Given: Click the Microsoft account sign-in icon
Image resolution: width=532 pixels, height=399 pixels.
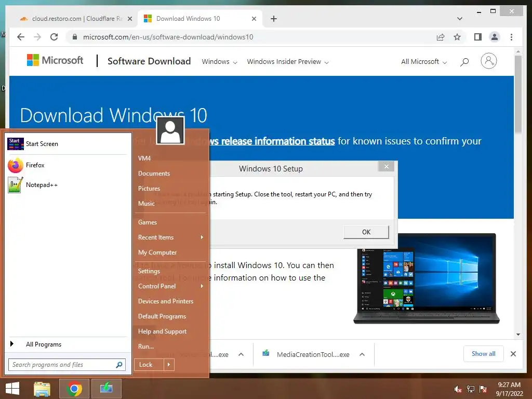Looking at the screenshot, I should [488, 61].
